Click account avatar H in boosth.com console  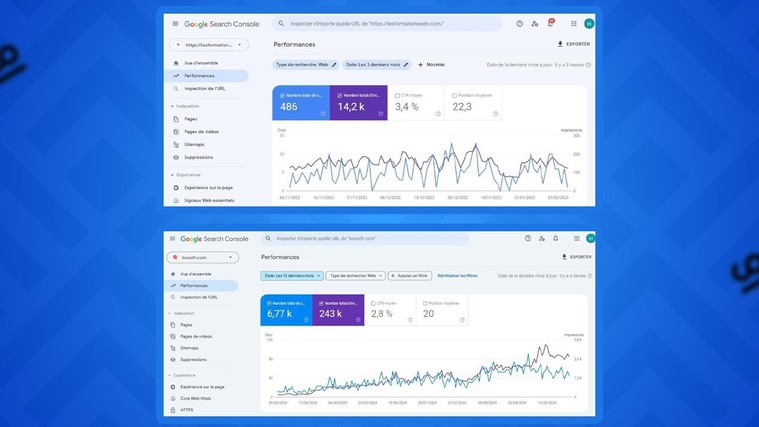(590, 238)
